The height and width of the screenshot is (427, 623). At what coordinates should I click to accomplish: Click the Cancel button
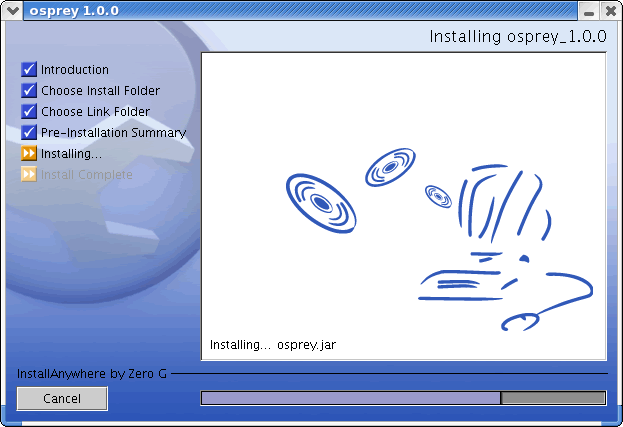[62, 398]
